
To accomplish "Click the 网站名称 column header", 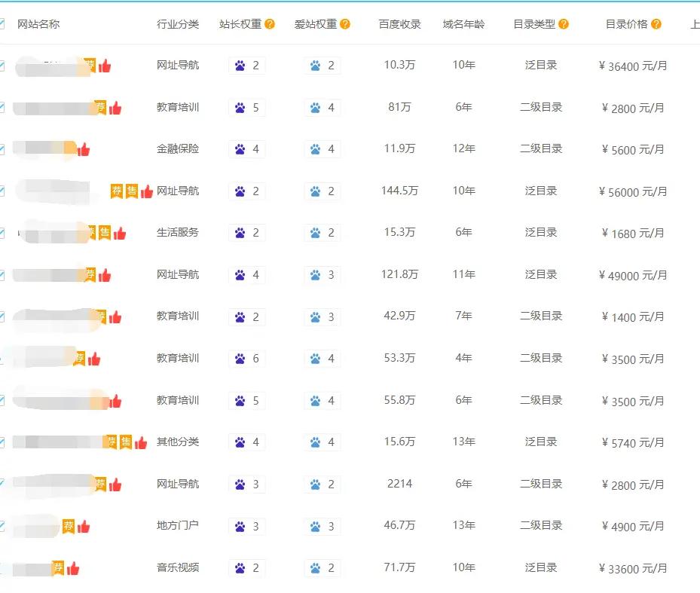I will click(38, 23).
